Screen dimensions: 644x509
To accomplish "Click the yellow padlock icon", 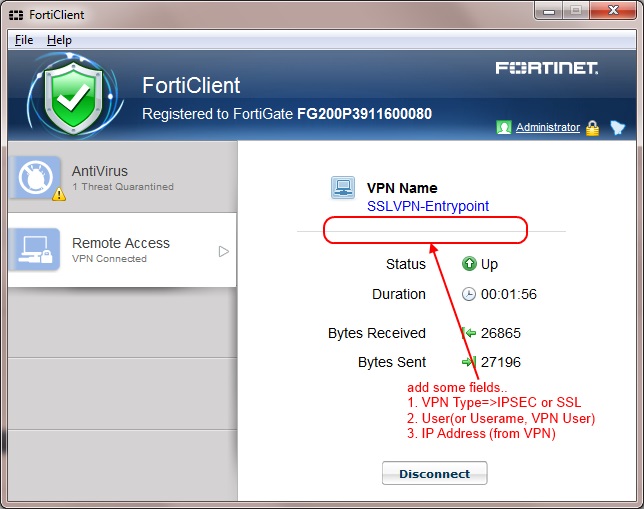I will [x=593, y=128].
